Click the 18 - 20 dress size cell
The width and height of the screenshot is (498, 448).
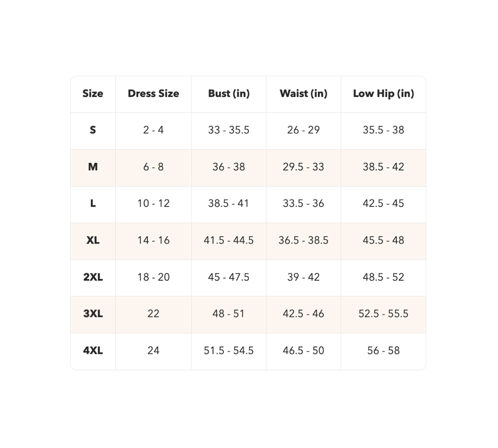(x=154, y=277)
